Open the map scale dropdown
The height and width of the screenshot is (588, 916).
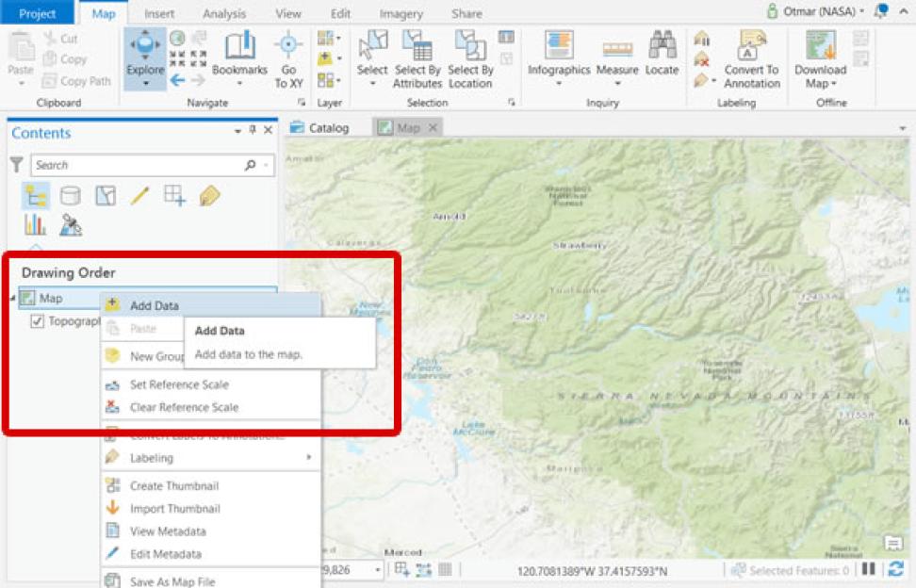[378, 569]
